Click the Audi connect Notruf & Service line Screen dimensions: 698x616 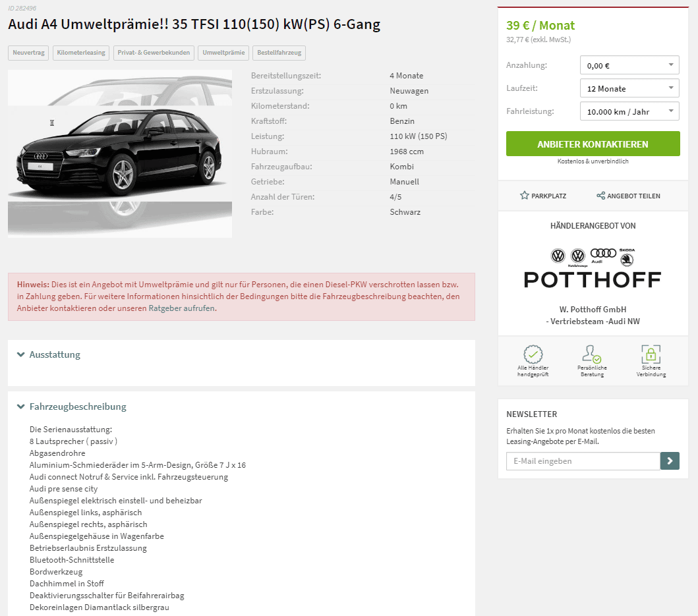(129, 477)
